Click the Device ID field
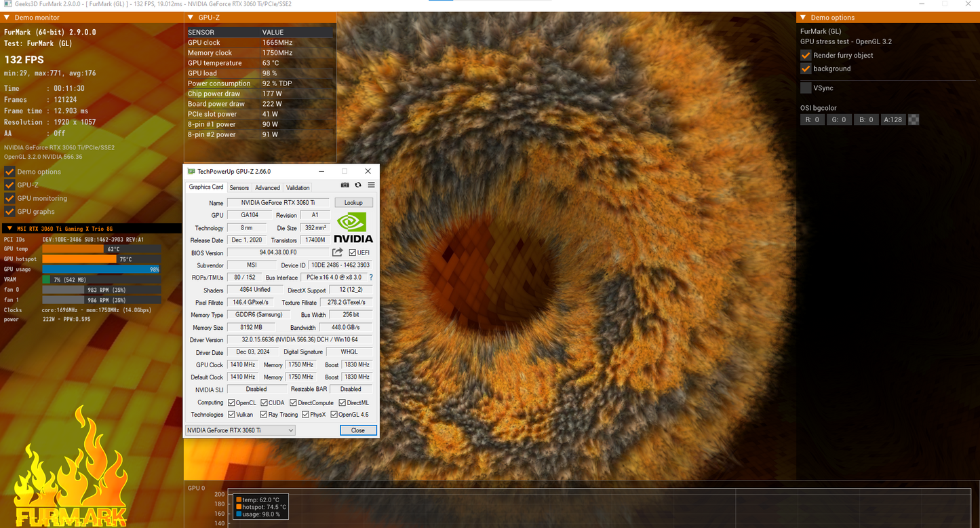This screenshot has height=528, width=980. 340,265
